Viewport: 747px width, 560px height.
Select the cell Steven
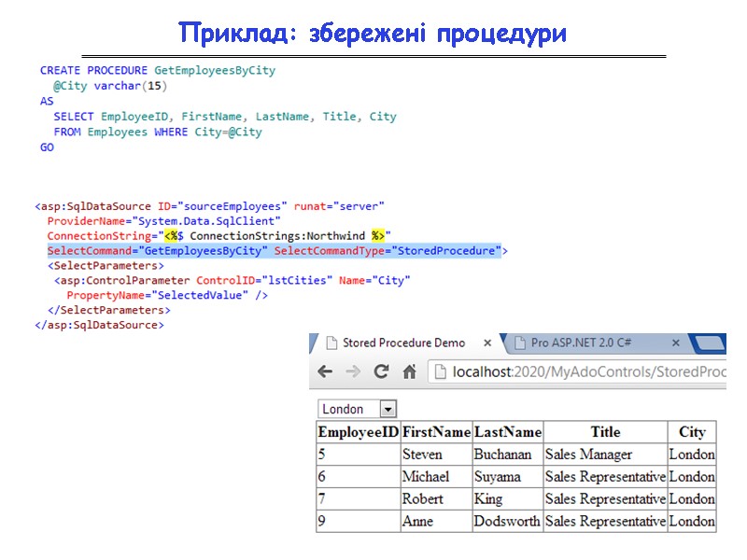tap(436, 455)
